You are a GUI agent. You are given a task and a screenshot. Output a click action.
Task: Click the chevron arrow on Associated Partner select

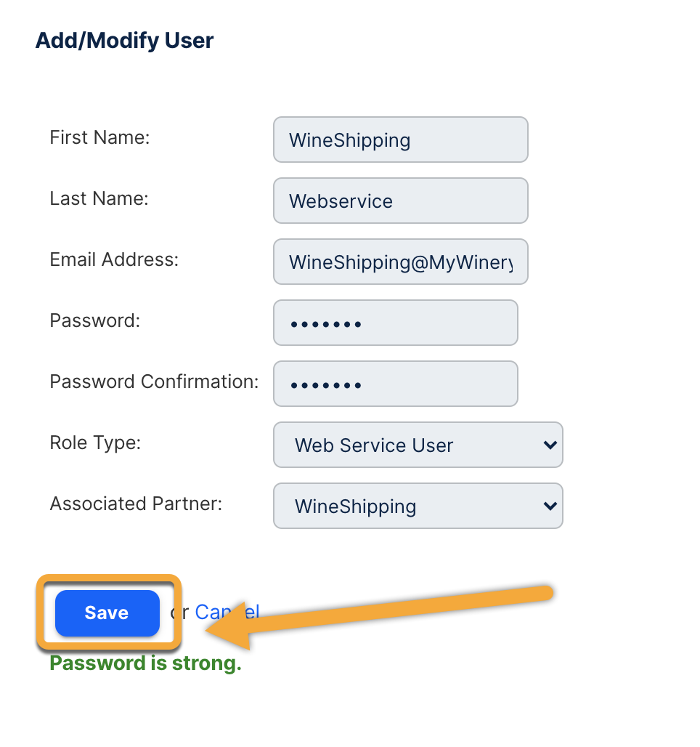pos(550,506)
